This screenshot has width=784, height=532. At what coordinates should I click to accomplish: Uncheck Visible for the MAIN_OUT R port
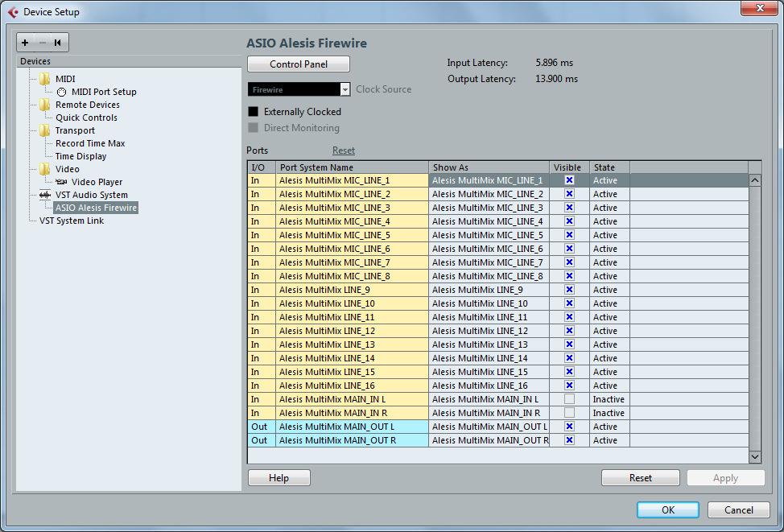pyautogui.click(x=569, y=440)
